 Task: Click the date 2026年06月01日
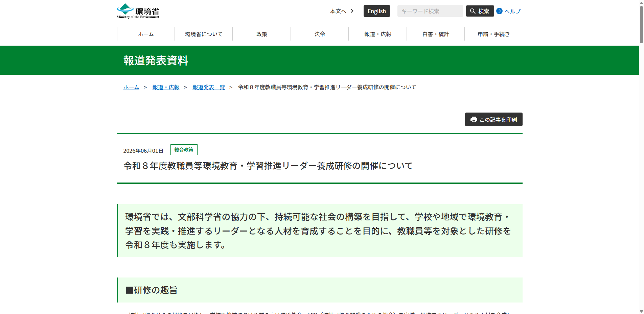click(x=143, y=151)
